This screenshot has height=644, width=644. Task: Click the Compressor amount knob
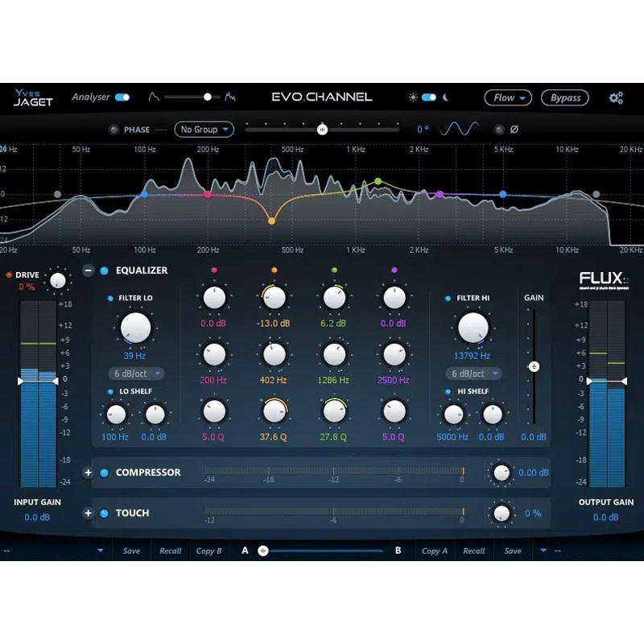click(501, 473)
